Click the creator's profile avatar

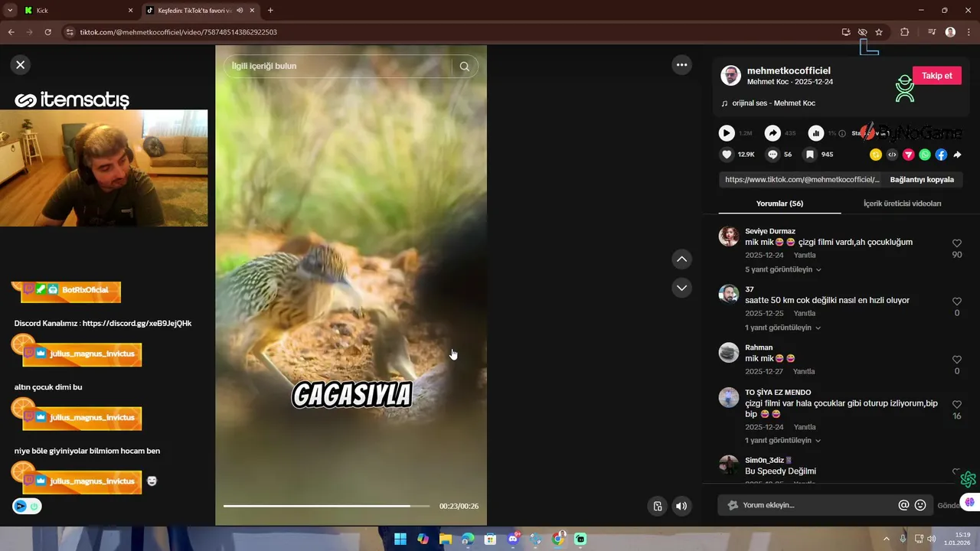[x=731, y=76]
